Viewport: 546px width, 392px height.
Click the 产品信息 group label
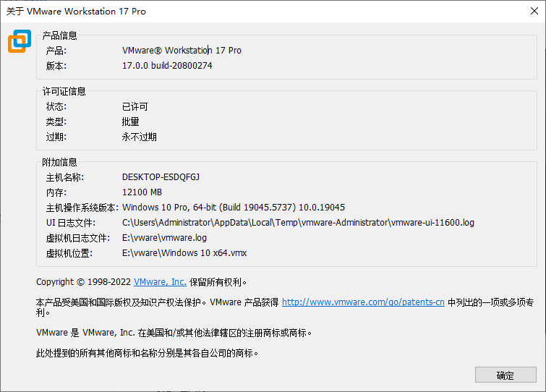[x=59, y=35]
